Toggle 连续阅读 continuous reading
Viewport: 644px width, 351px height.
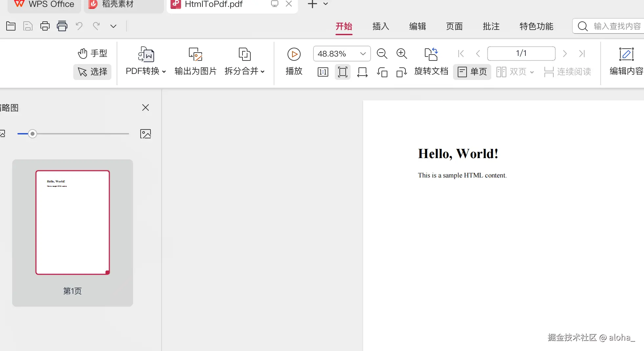(x=567, y=72)
